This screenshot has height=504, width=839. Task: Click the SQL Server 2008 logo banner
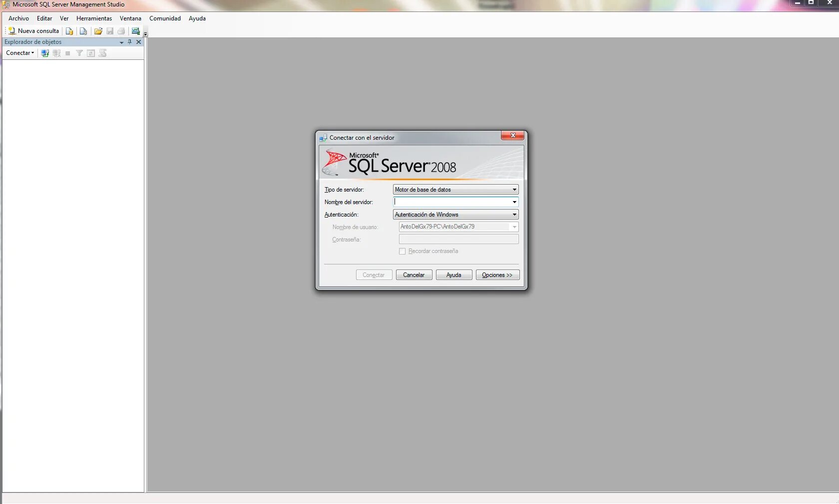421,163
